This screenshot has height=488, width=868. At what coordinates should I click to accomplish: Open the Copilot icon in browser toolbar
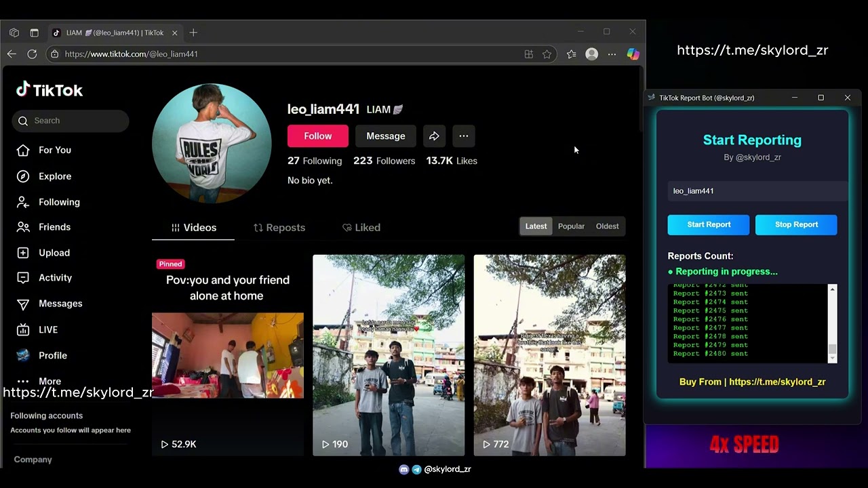633,54
